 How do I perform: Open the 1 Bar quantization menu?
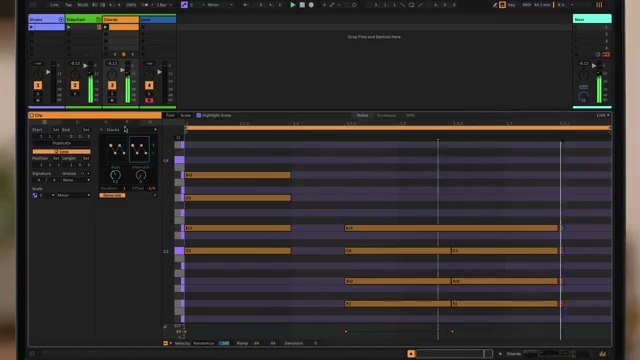pos(164,5)
